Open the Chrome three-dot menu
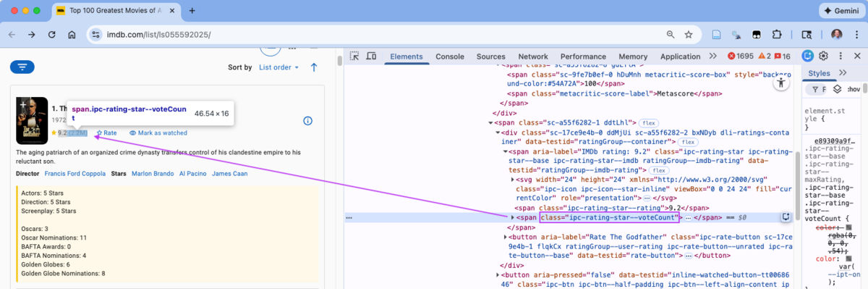The height and width of the screenshot is (289, 868). click(x=856, y=34)
